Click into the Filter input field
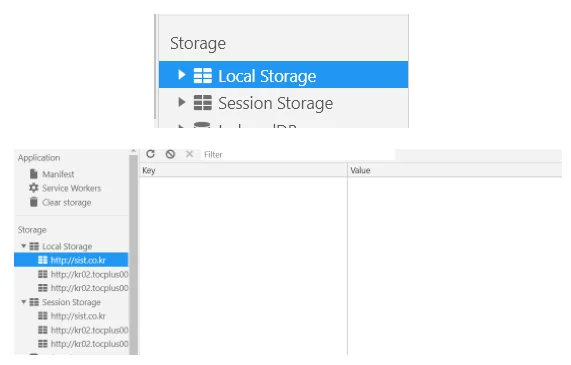The width and height of the screenshot is (571, 365). (298, 154)
